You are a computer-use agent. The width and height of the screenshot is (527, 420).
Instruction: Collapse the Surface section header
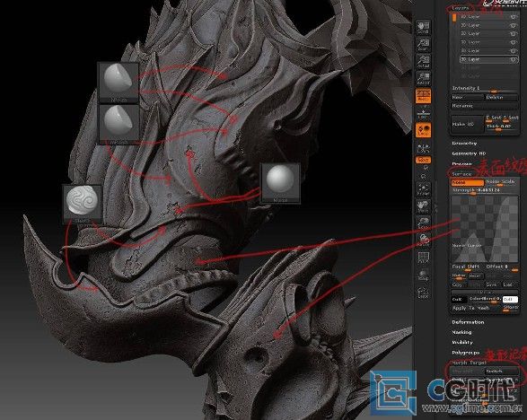click(461, 174)
